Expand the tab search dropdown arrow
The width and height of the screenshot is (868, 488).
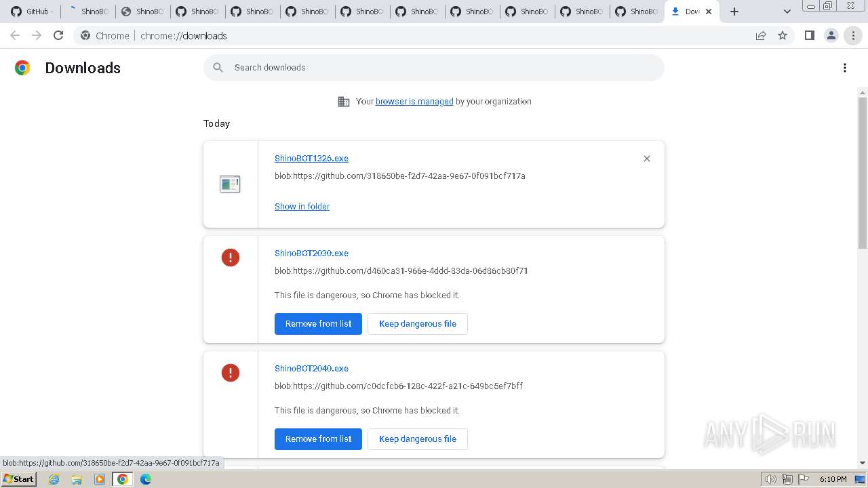coord(787,12)
